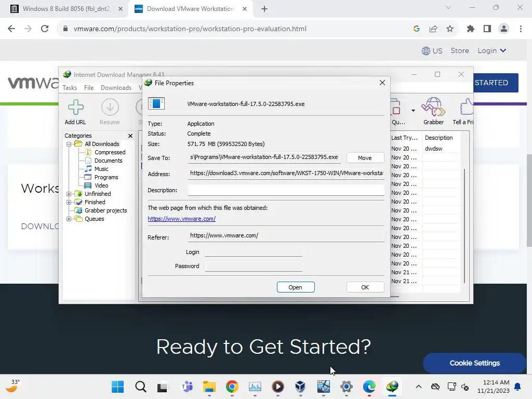This screenshot has height=399, width=532.
Task: Click the Password input field
Action: click(254, 266)
